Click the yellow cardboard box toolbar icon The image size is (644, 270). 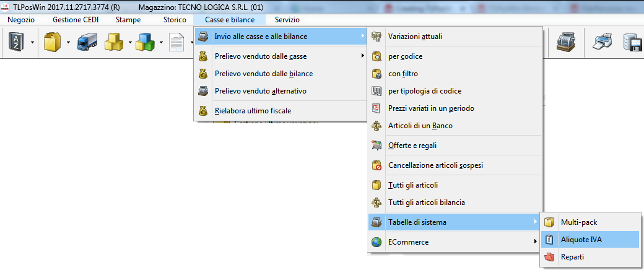(51, 43)
